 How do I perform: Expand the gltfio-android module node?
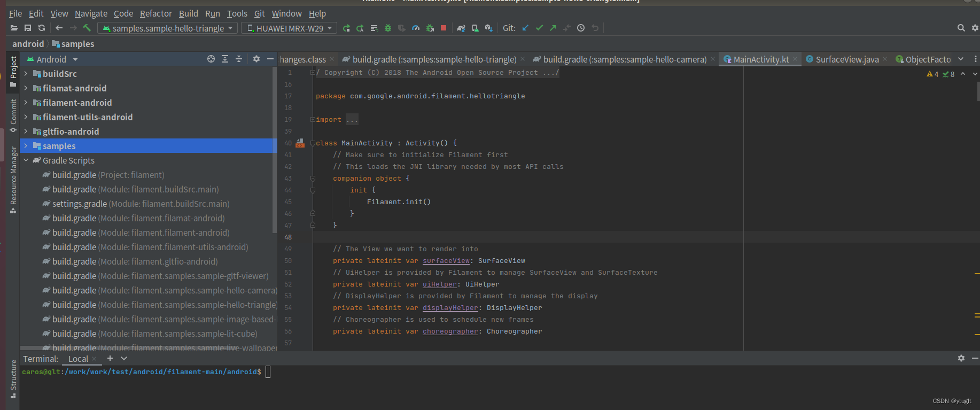pyautogui.click(x=26, y=131)
